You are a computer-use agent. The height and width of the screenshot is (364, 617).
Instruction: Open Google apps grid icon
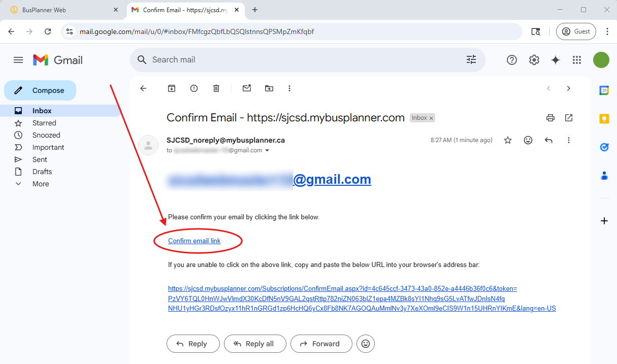click(x=576, y=60)
